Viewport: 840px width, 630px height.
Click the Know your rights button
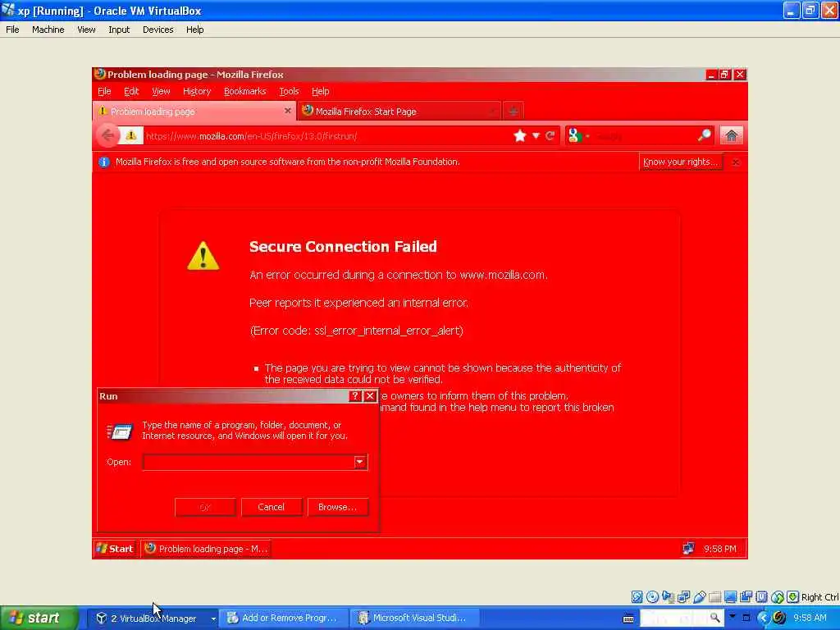(680, 162)
